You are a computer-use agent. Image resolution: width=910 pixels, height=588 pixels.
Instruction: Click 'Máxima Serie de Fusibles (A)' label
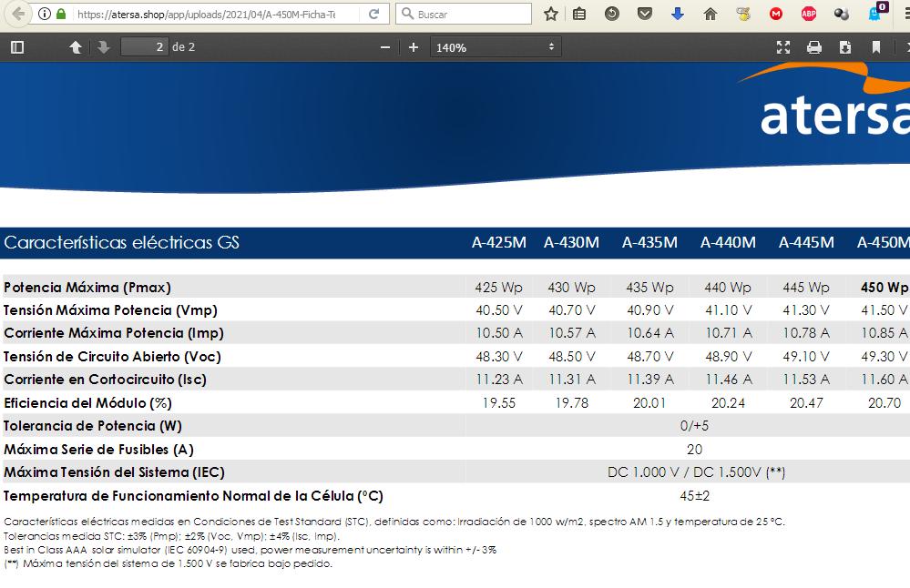(x=98, y=450)
